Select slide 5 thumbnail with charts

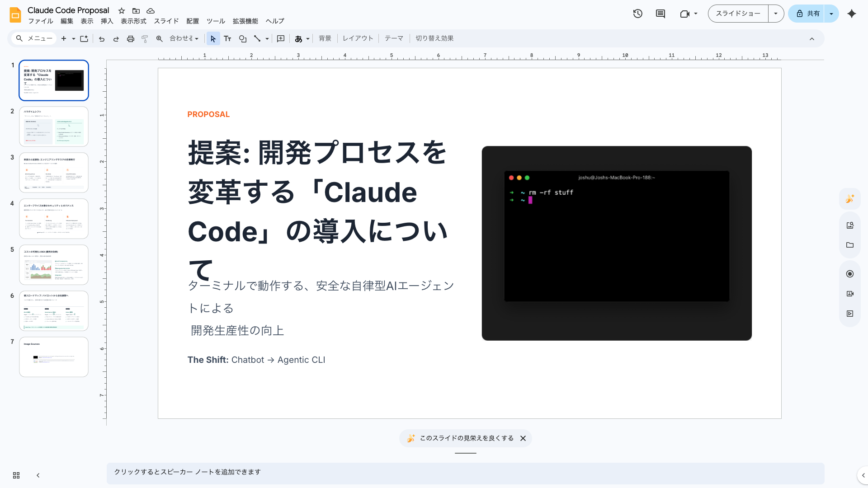(54, 265)
